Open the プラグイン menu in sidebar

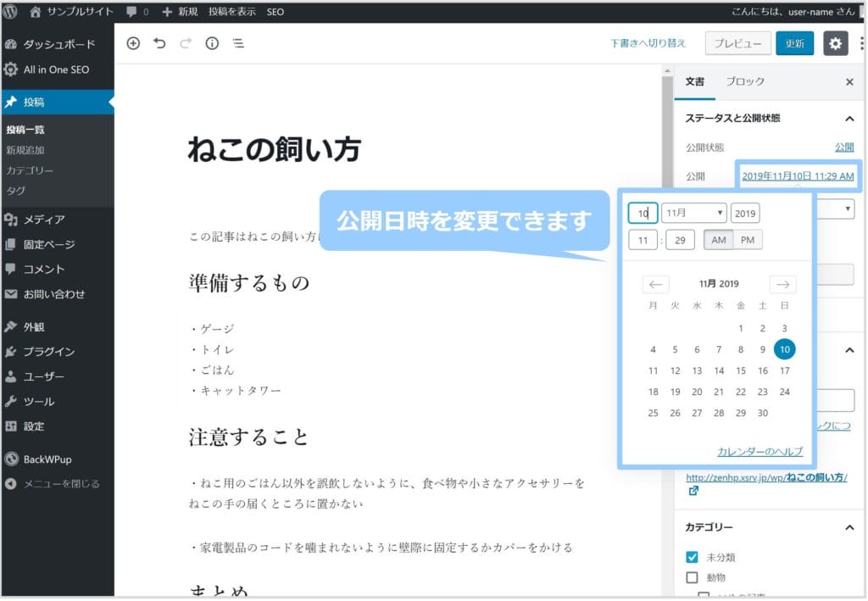tap(49, 352)
